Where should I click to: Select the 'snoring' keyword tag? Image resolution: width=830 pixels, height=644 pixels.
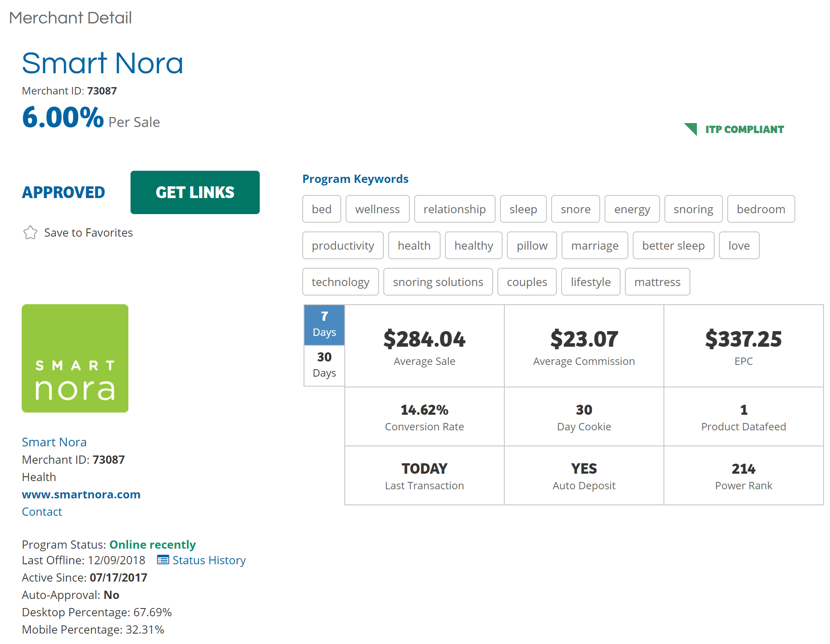pyautogui.click(x=693, y=209)
